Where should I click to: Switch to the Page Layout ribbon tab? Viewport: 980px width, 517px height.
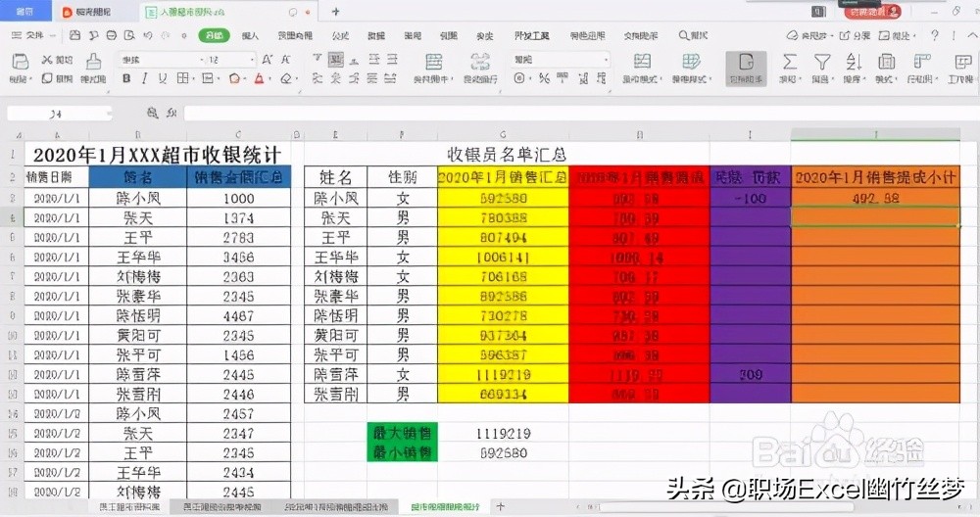point(295,35)
